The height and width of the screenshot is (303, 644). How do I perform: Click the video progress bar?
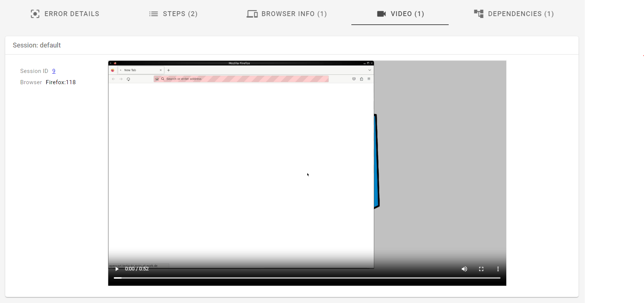[x=307, y=278]
